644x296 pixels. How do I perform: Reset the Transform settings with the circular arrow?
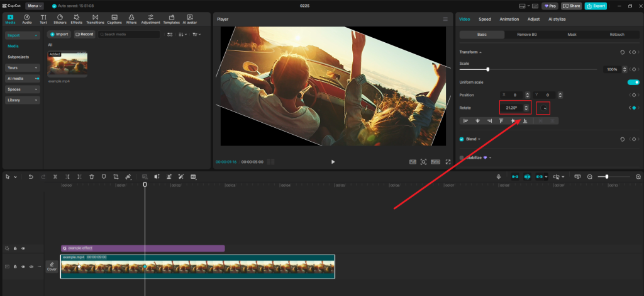click(622, 52)
